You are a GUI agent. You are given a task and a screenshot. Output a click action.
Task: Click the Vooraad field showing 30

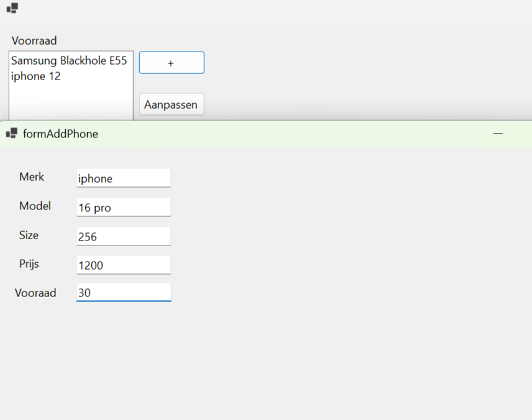point(123,293)
